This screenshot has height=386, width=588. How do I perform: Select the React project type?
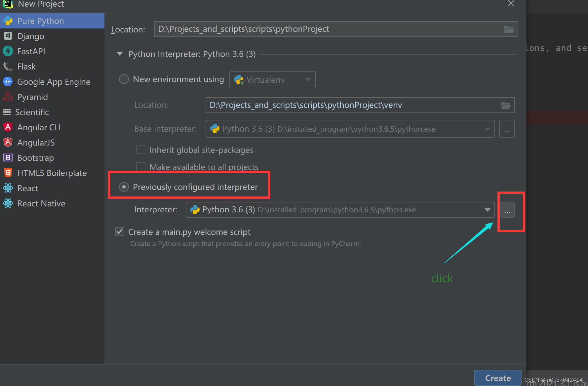point(52,188)
